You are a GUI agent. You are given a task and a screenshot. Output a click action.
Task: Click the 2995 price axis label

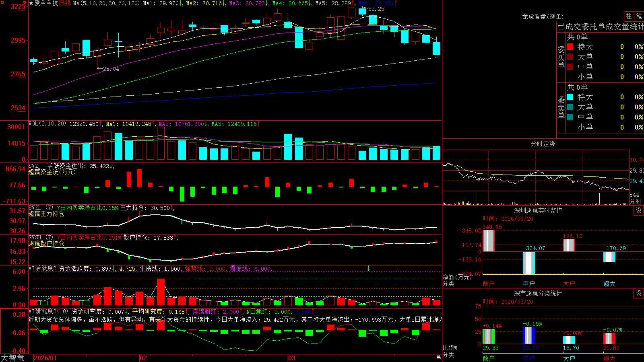coord(18,40)
